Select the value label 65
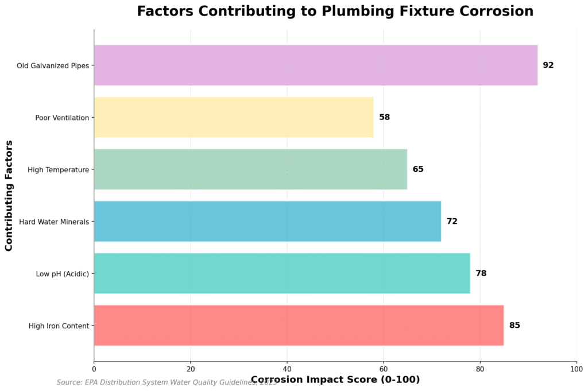The height and width of the screenshot is (391, 588). coord(418,169)
